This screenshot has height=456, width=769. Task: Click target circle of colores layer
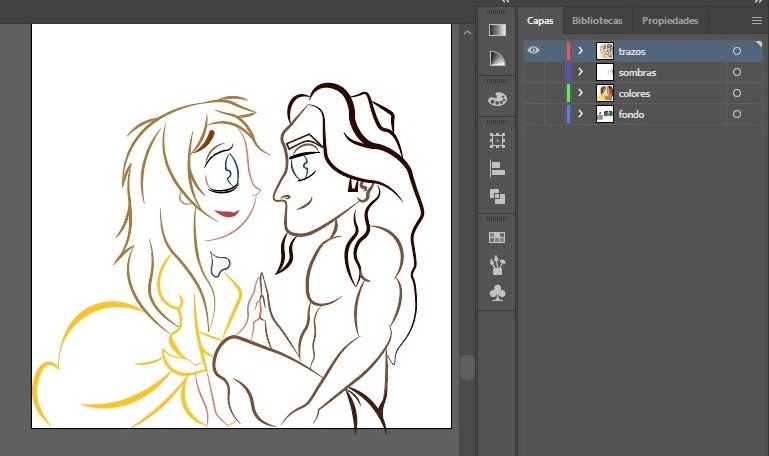click(x=737, y=93)
